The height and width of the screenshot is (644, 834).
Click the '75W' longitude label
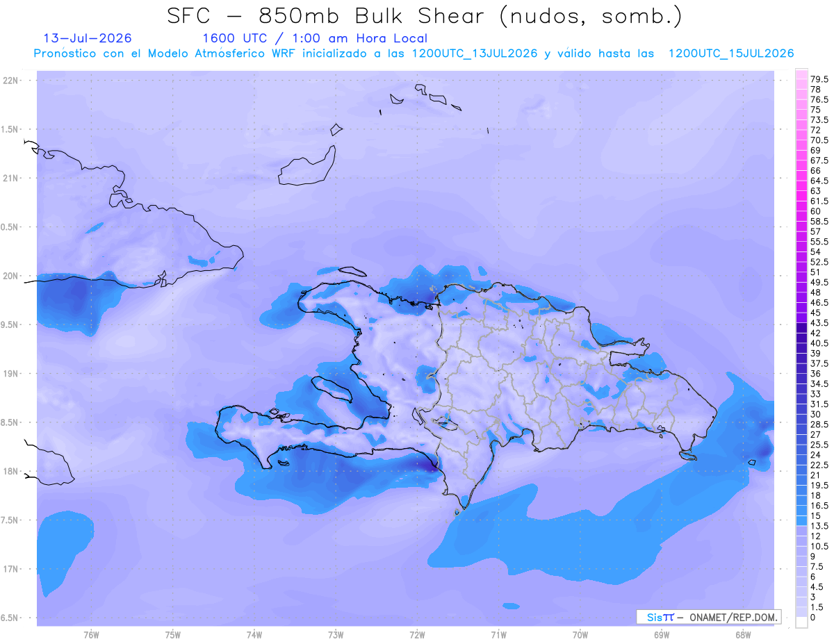click(172, 635)
